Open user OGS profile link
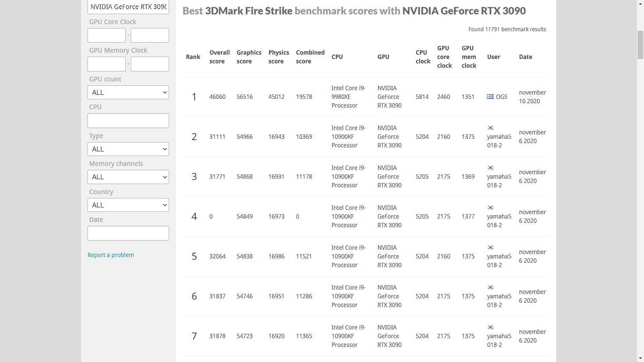Image resolution: width=644 pixels, height=362 pixels. (x=501, y=97)
